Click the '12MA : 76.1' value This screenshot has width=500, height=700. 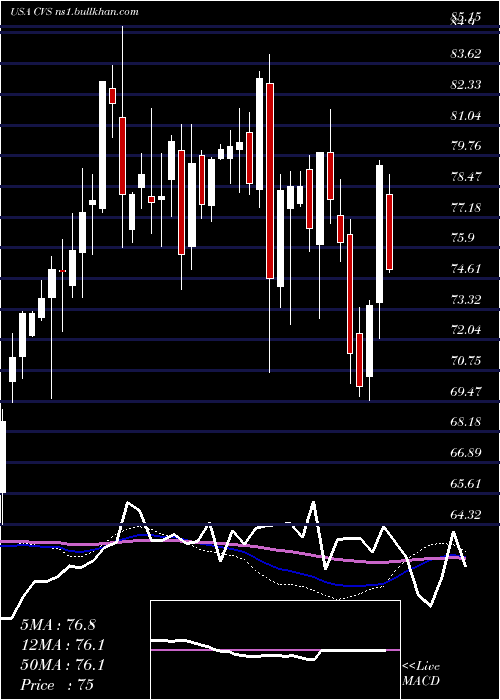pos(62,645)
